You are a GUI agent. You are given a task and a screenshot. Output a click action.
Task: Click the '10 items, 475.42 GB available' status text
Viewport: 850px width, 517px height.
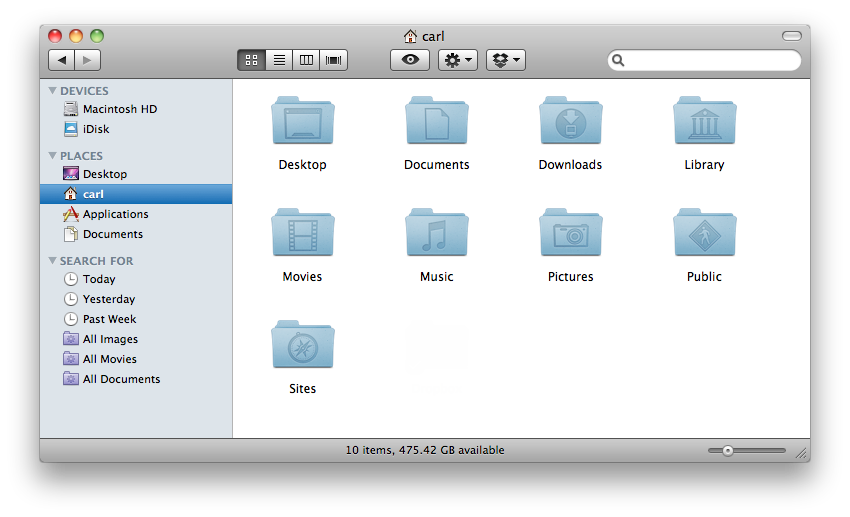click(x=425, y=450)
